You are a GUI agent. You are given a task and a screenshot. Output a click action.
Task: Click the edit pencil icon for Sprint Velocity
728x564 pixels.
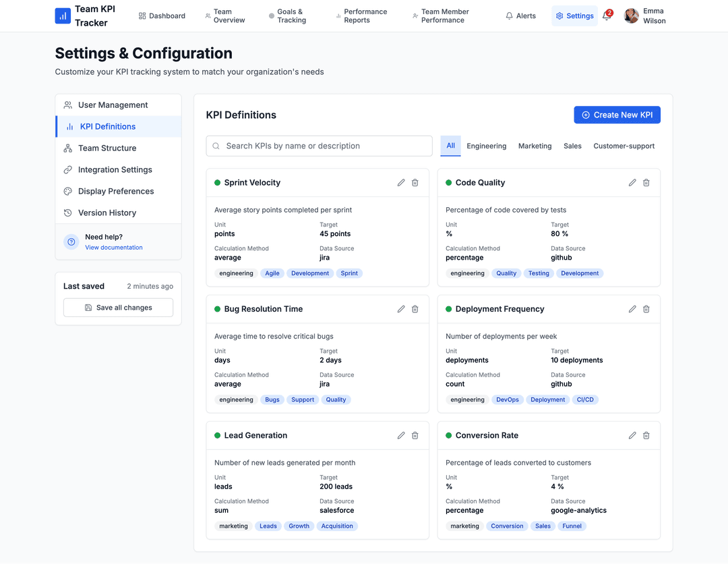pos(401,183)
